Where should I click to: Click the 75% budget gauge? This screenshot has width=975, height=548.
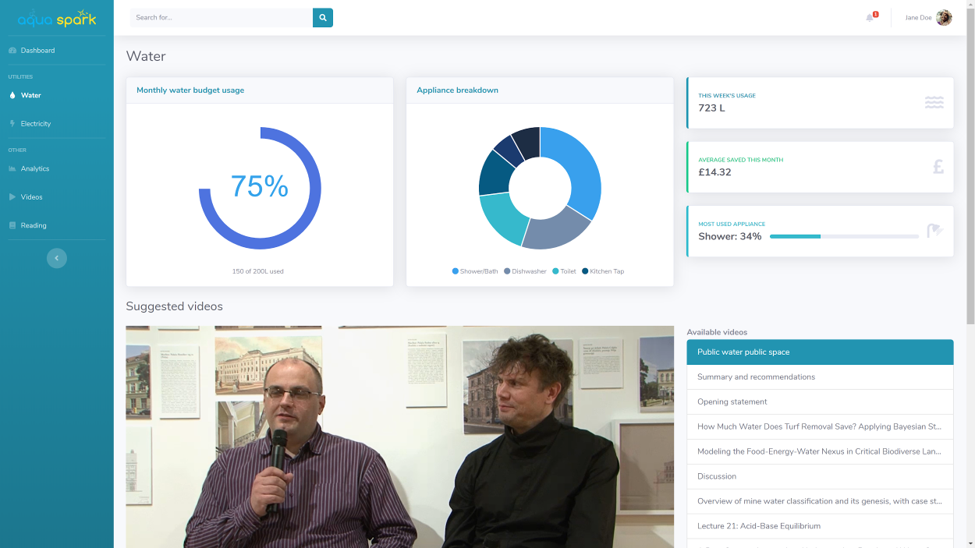coord(259,188)
